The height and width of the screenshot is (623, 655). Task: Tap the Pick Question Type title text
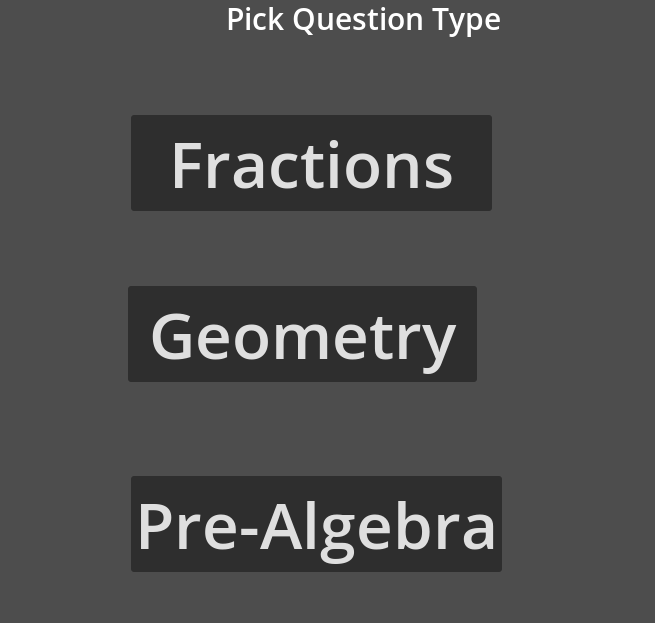point(363,20)
